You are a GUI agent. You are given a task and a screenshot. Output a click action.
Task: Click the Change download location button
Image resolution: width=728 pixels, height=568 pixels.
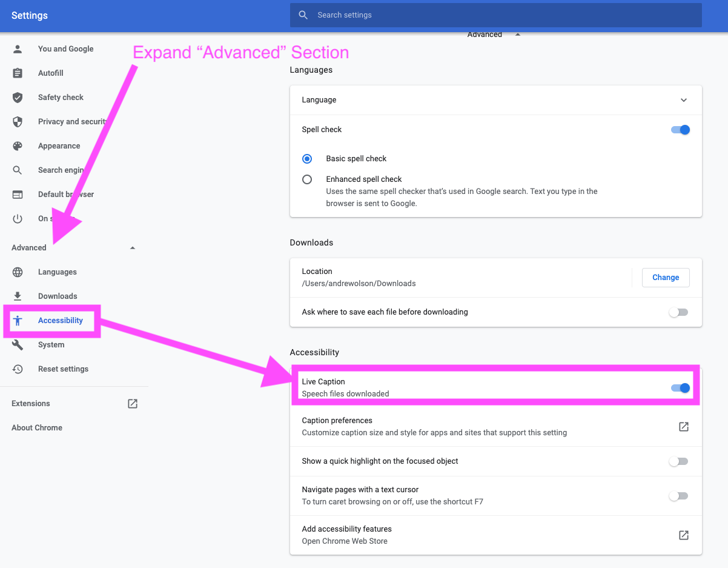pyautogui.click(x=665, y=278)
